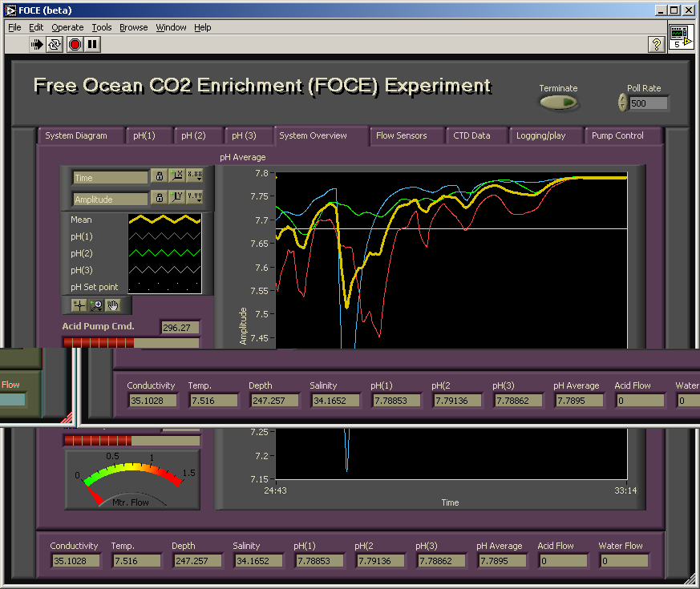Open the Help menu
The width and height of the screenshot is (700, 589).
(x=202, y=28)
